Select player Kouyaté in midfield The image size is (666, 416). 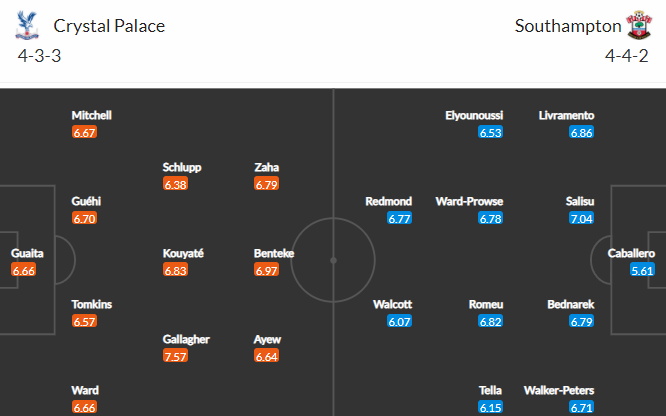click(x=183, y=253)
